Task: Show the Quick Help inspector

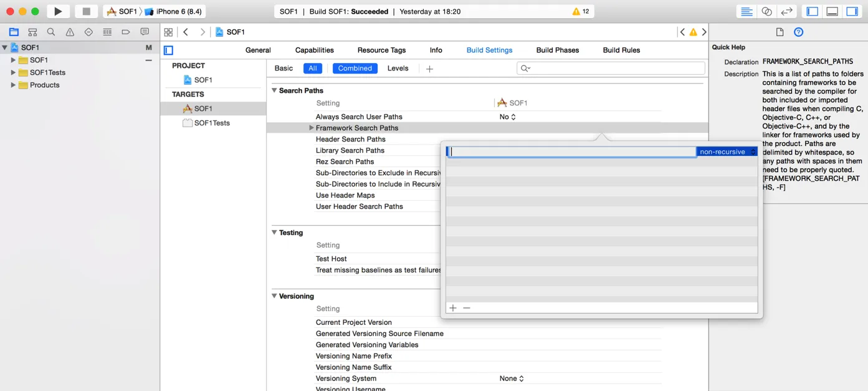Action: [x=798, y=32]
